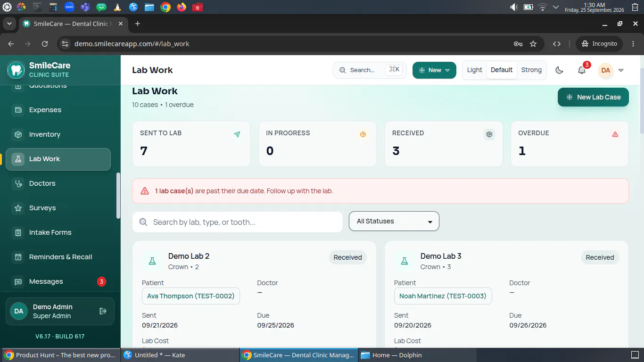Toggle dark mode with the moon icon
The height and width of the screenshot is (362, 644).
click(x=559, y=70)
